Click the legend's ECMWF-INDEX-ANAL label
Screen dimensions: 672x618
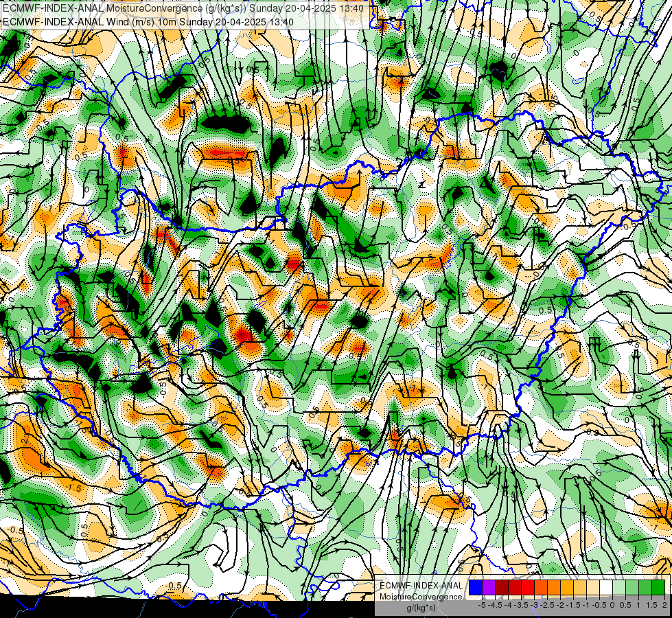coord(421,586)
